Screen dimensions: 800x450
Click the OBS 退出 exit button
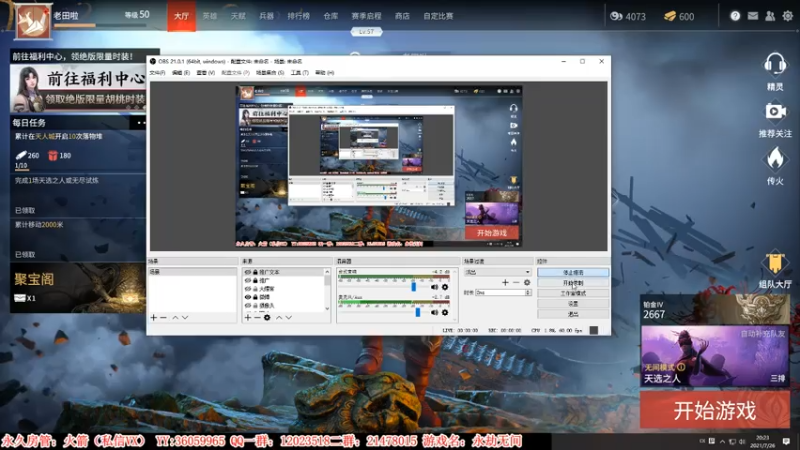573,314
